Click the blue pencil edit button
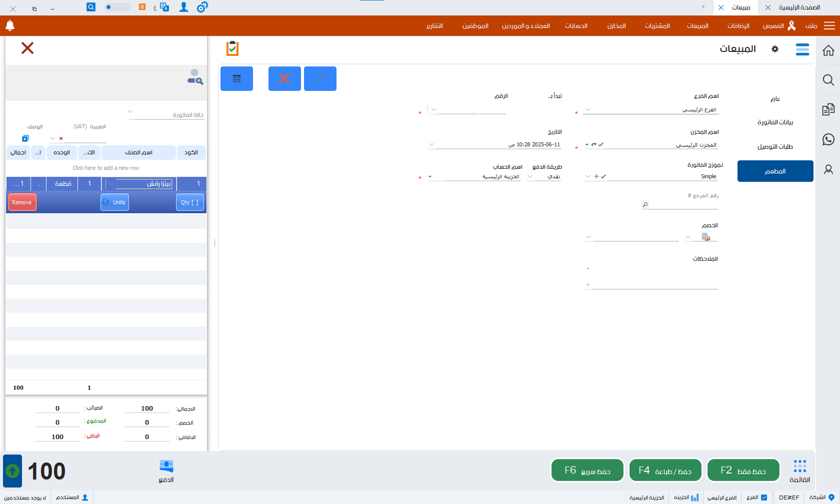Screen dimensions: 840x504 click(x=320, y=78)
